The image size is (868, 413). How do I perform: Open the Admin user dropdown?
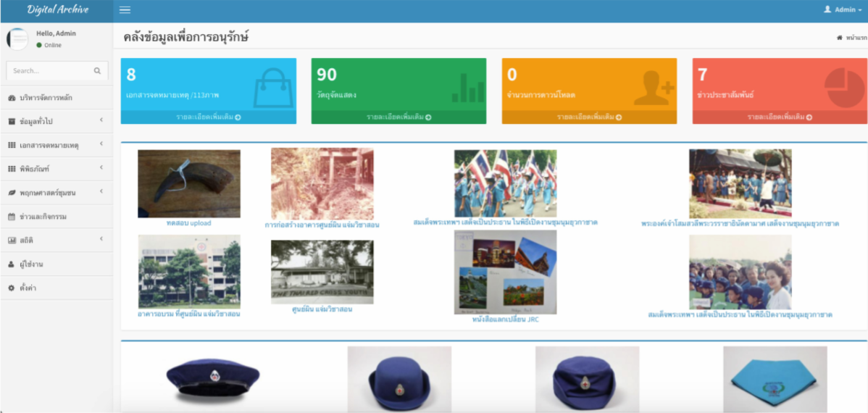(843, 10)
